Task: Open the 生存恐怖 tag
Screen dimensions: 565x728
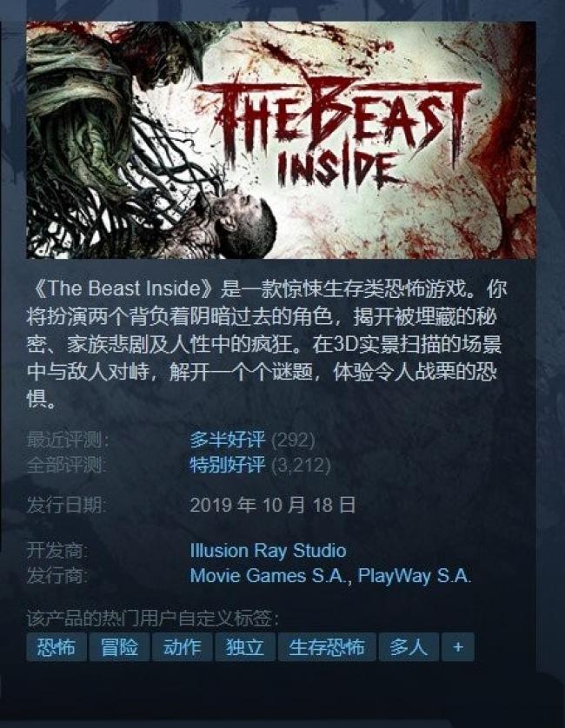Action: click(x=327, y=646)
